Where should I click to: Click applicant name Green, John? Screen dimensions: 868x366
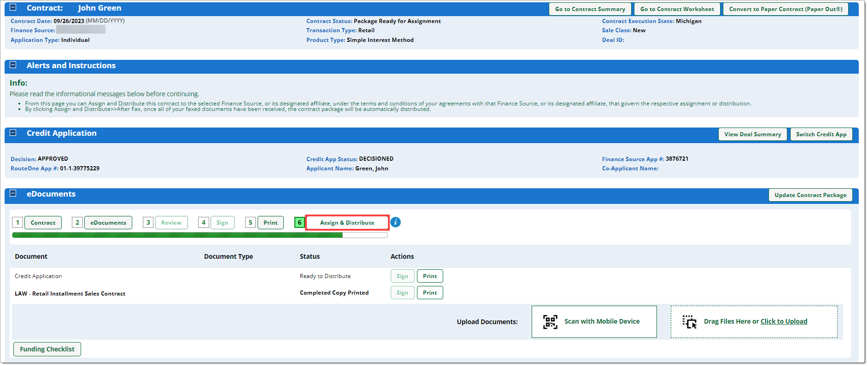pyautogui.click(x=371, y=168)
